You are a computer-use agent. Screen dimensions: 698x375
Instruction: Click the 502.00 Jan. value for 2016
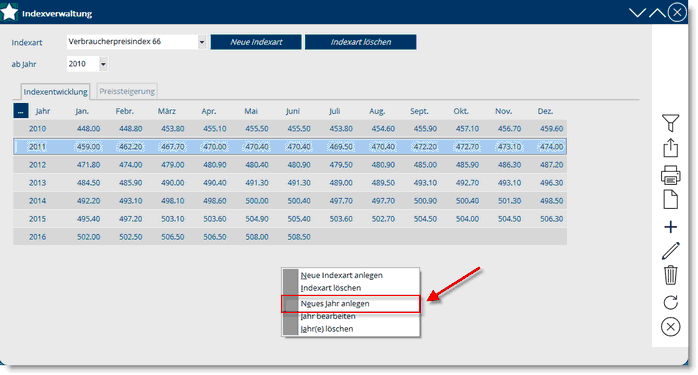[88, 237]
